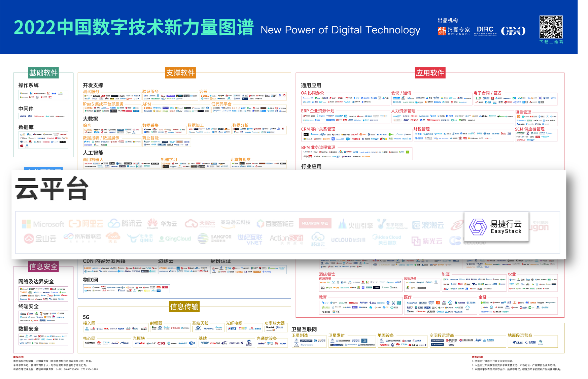Screen dimensions: 588x379
Task: Click the download QR code
Action: (551, 27)
